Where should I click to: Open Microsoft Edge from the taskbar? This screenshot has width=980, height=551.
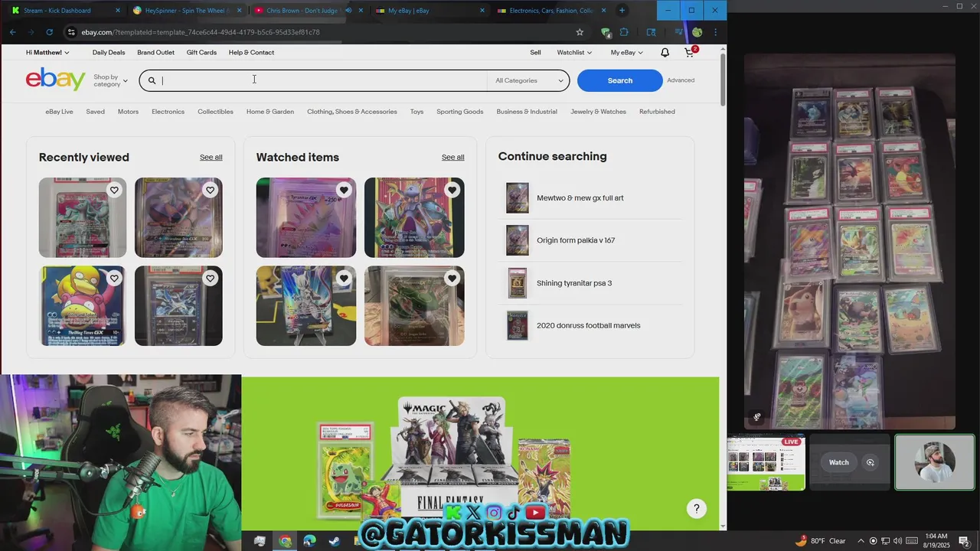[309, 541]
